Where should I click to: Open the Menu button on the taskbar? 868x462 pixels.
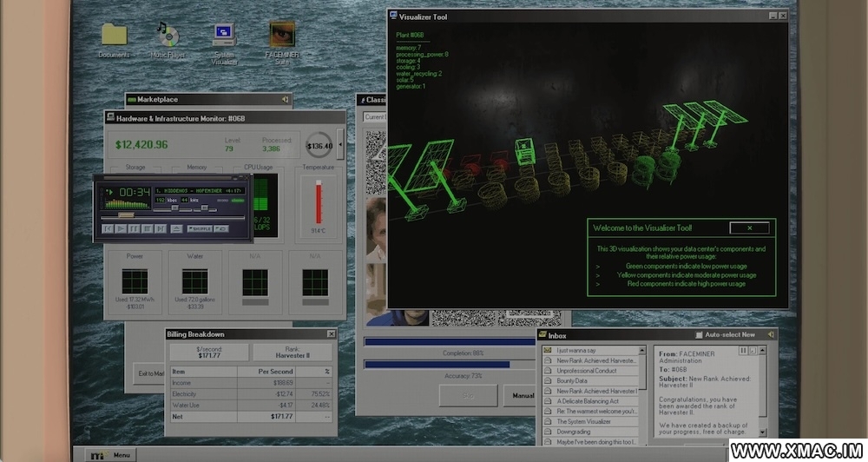(113, 454)
